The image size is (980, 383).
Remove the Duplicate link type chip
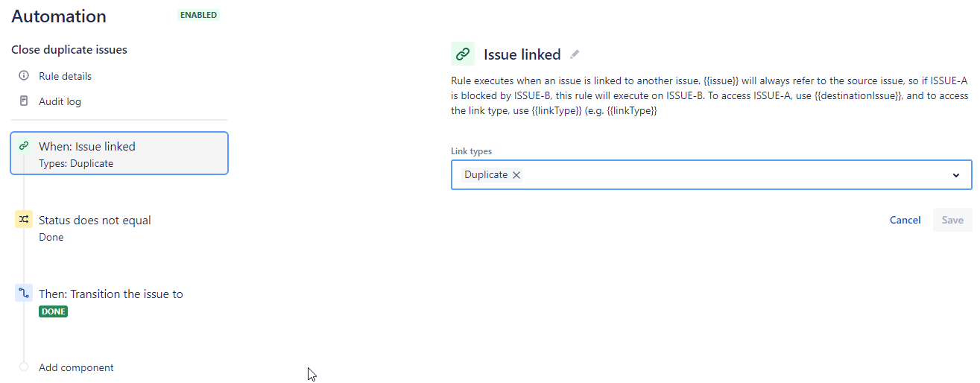tap(516, 175)
